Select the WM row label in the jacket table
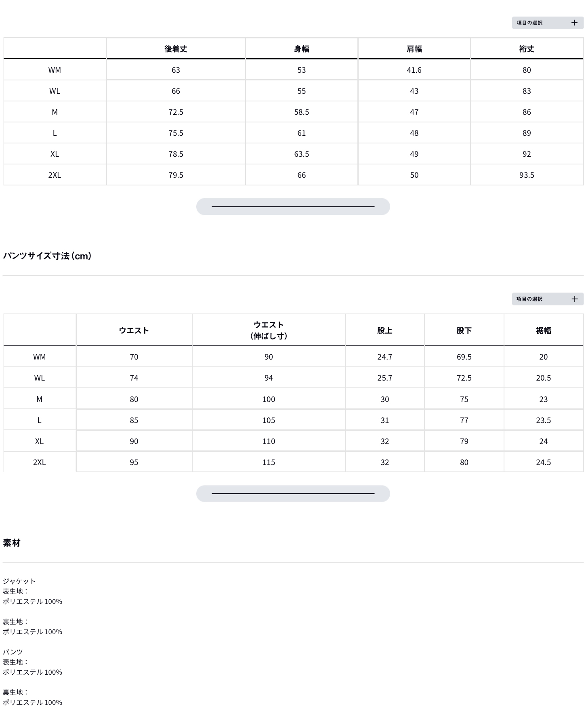Viewport: 586px width, 728px height. point(55,70)
